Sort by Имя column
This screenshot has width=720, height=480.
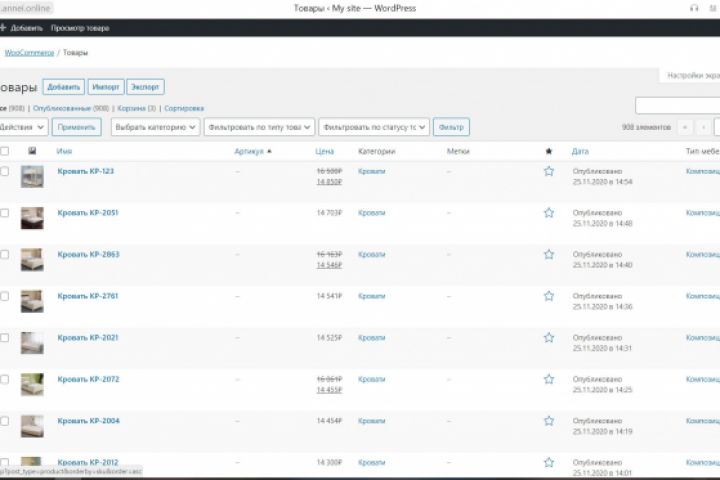click(x=64, y=151)
